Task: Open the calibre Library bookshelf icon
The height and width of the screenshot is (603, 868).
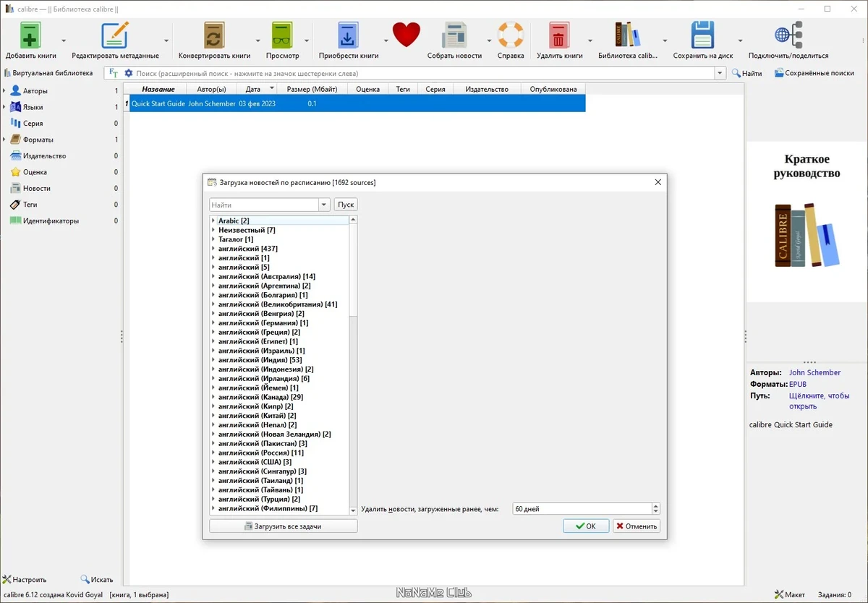Action: coord(627,35)
